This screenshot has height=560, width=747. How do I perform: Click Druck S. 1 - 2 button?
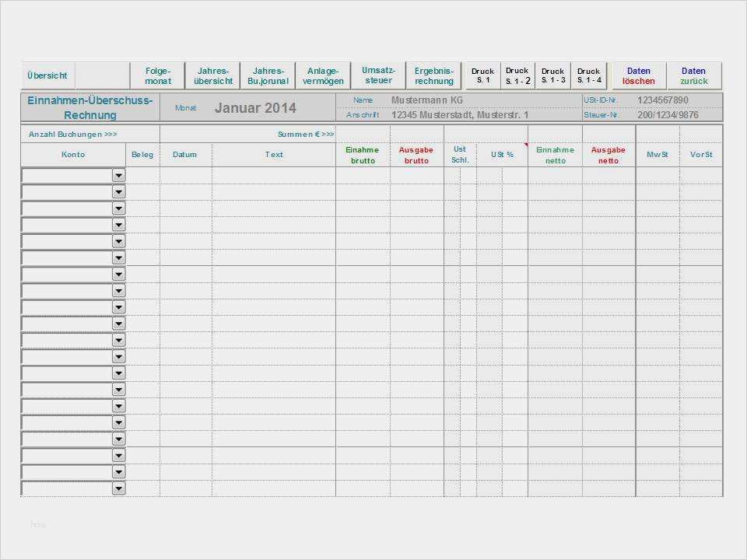point(517,75)
